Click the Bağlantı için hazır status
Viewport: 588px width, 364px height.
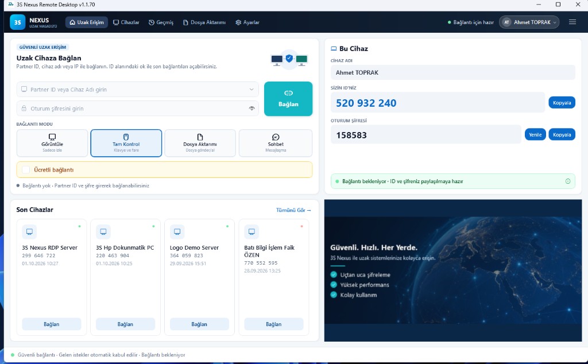[x=471, y=22]
